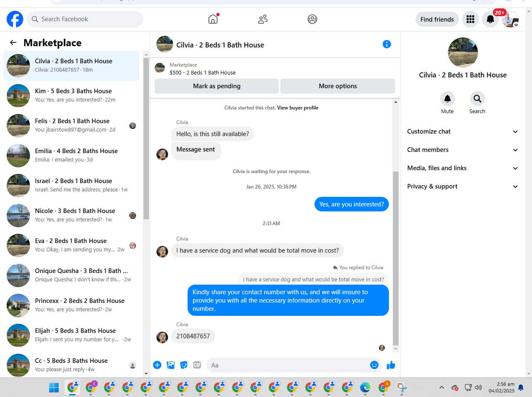
Task: Mute the chat with the bell icon
Action: (x=448, y=99)
